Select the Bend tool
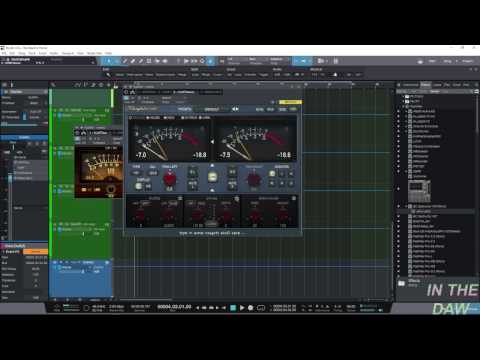 (157, 61)
